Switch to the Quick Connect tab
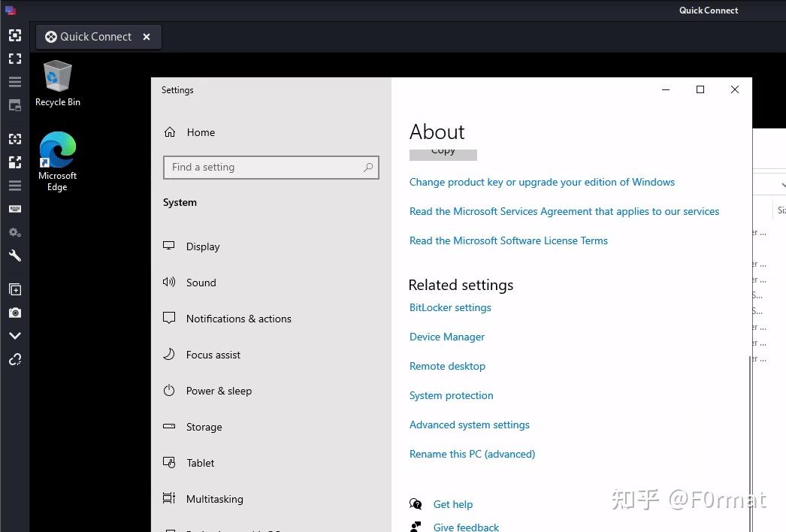 point(96,36)
